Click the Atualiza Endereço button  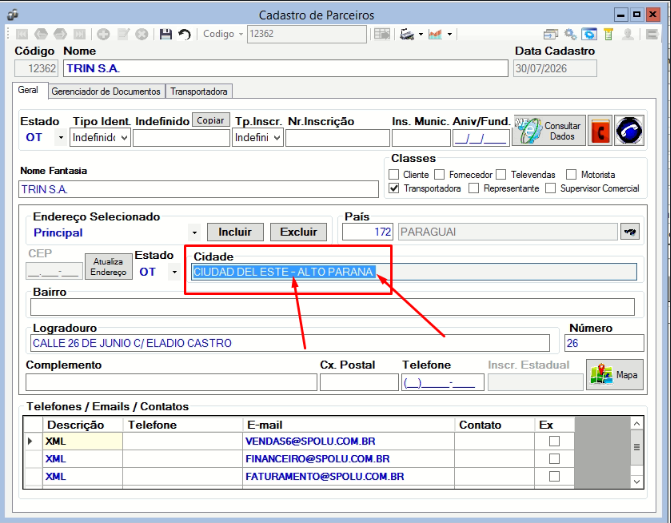coord(108,267)
